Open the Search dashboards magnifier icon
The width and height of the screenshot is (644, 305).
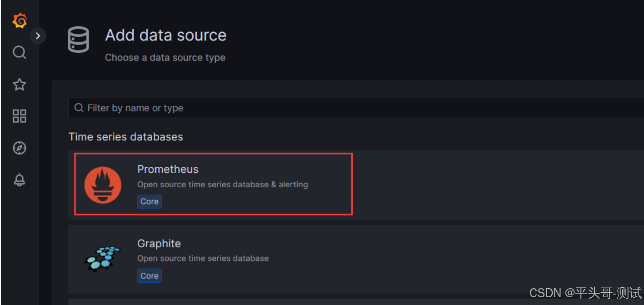tap(19, 52)
